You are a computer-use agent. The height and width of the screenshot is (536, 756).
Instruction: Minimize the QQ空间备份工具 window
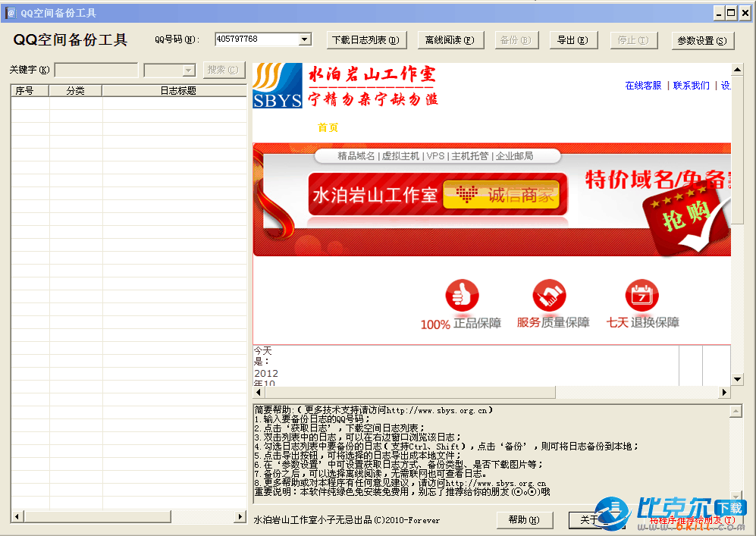pos(719,13)
